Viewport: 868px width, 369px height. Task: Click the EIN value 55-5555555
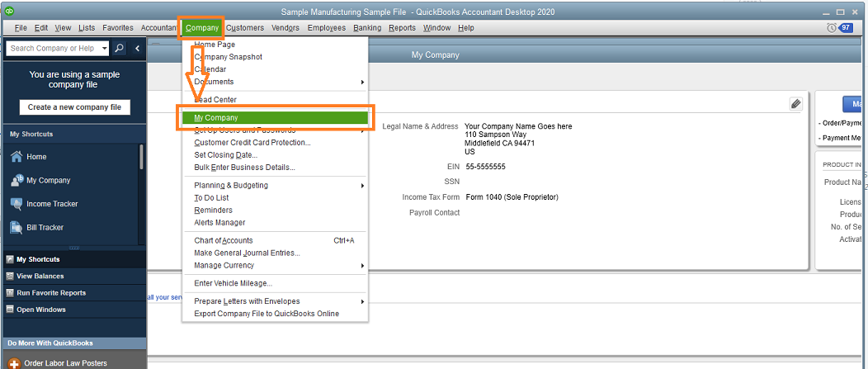[485, 166]
